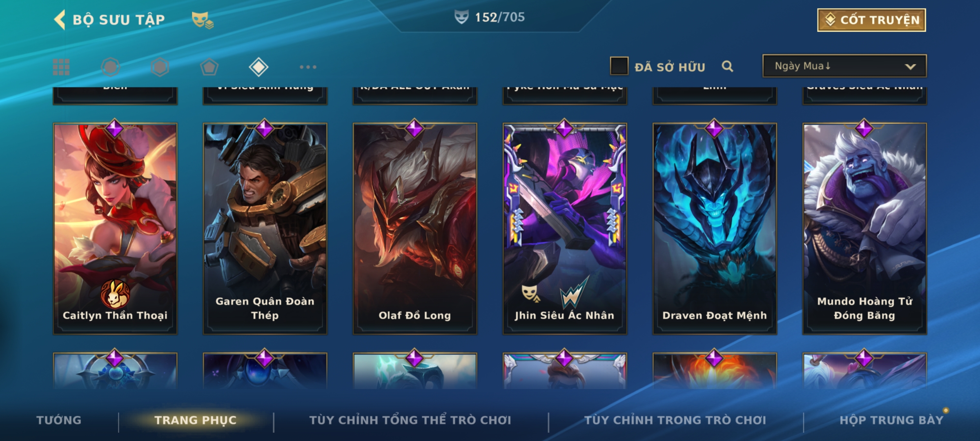Select the hexagon rarity filter icon

[x=160, y=67]
